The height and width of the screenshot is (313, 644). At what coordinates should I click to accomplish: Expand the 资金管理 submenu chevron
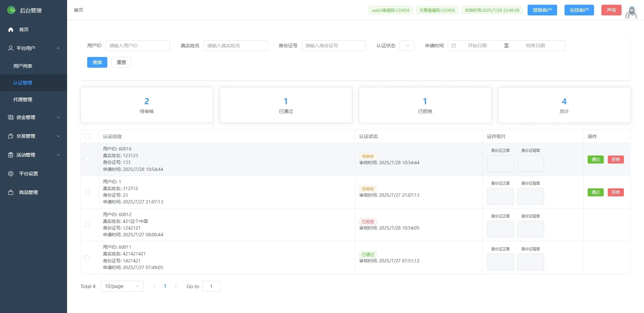[x=58, y=117]
